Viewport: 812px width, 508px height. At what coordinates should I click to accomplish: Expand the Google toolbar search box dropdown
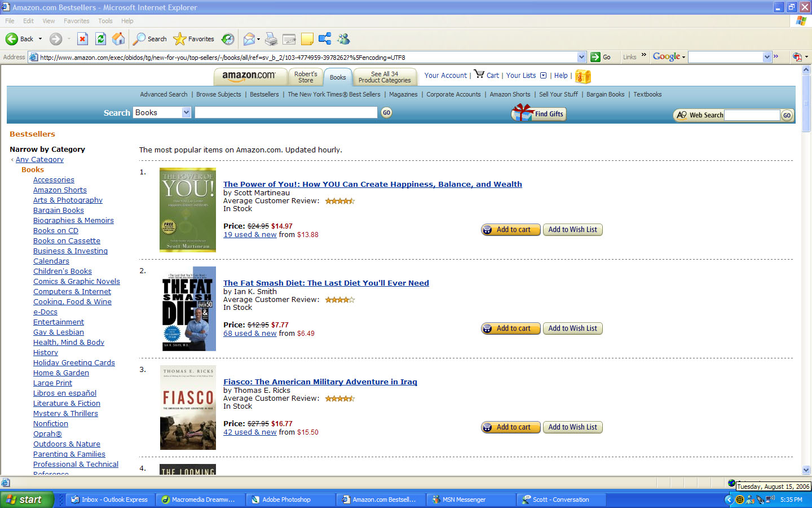767,57
